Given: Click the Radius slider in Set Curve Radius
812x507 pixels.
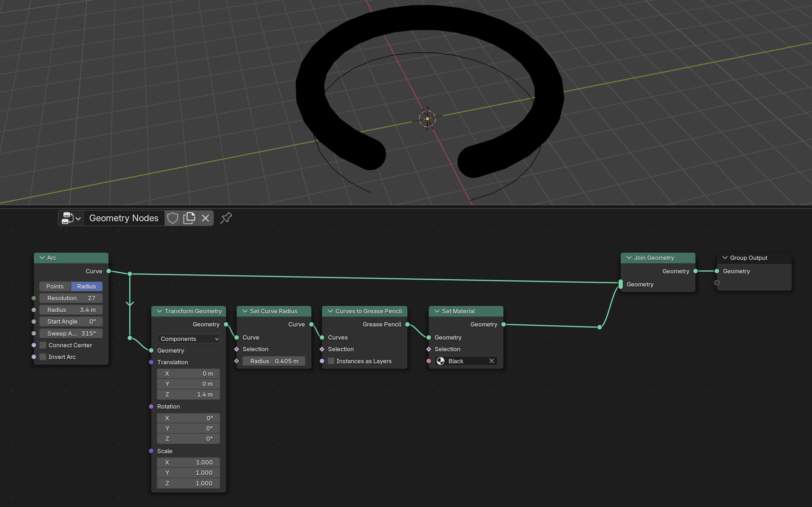Looking at the screenshot, I should (274, 361).
